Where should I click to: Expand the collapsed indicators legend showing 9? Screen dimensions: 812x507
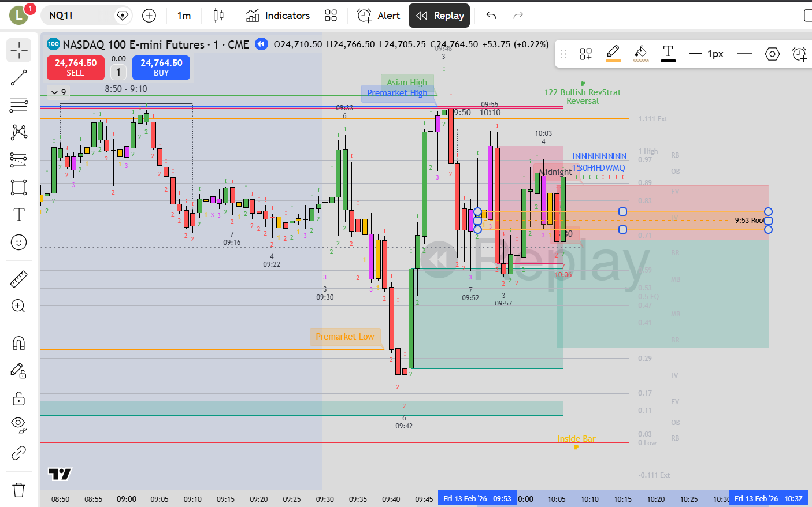click(58, 92)
